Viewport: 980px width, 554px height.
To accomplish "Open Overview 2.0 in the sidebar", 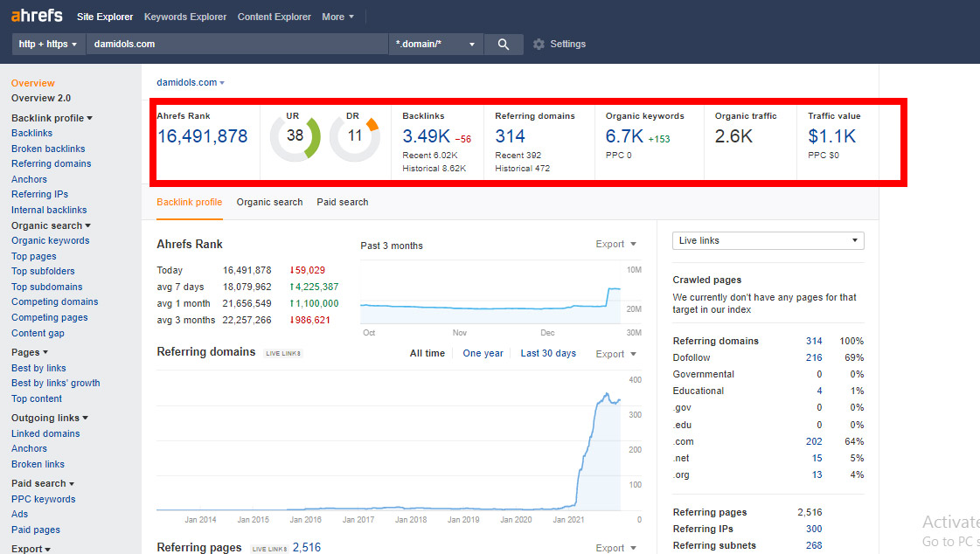I will pos(40,98).
